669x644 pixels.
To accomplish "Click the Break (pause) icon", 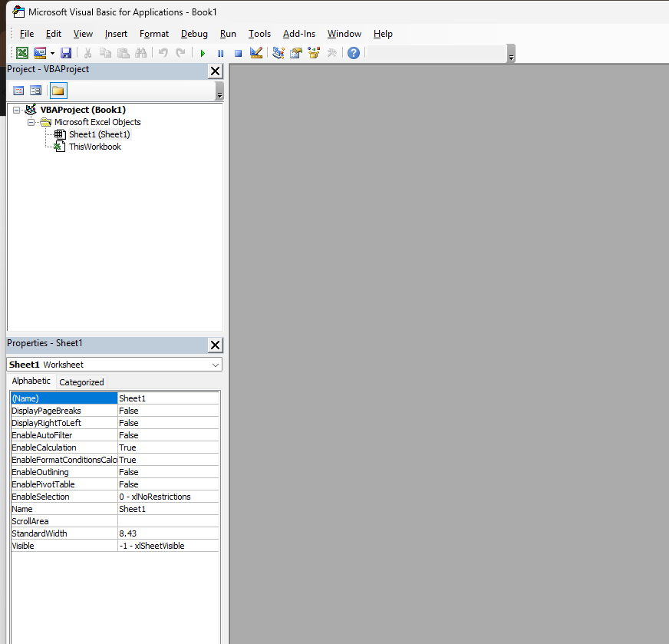I will (220, 52).
